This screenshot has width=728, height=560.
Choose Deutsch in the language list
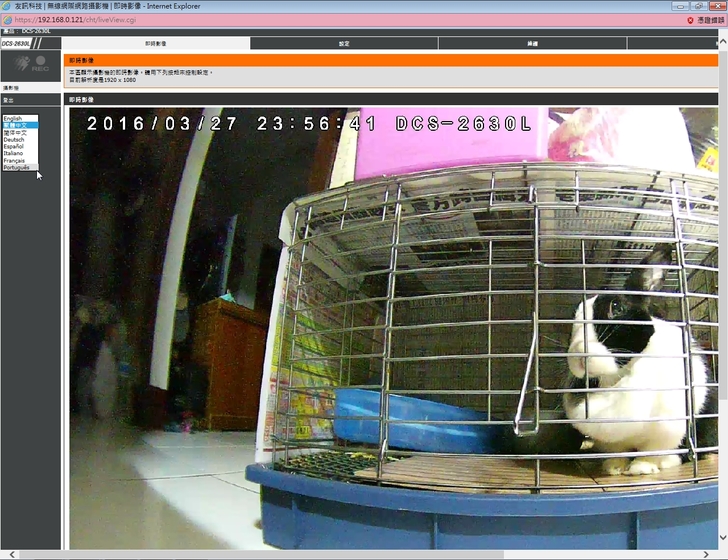pos(20,139)
